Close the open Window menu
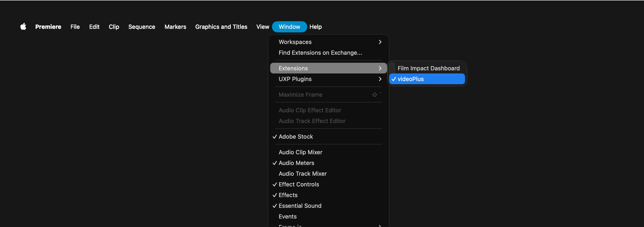 [x=289, y=27]
